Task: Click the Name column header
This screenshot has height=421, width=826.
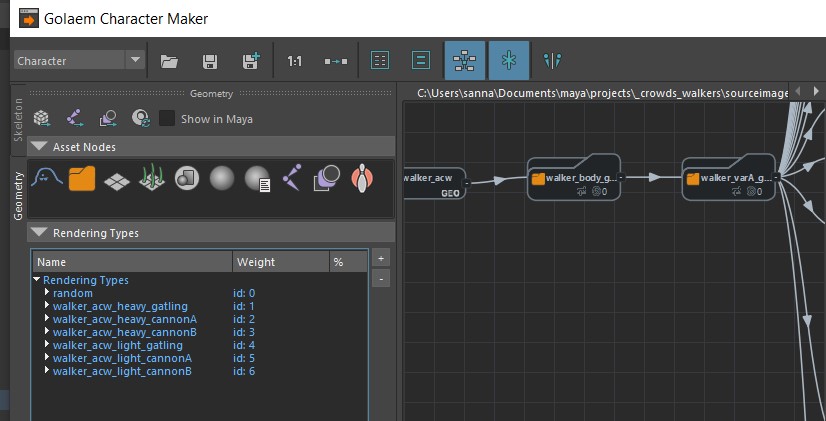Action: point(132,262)
